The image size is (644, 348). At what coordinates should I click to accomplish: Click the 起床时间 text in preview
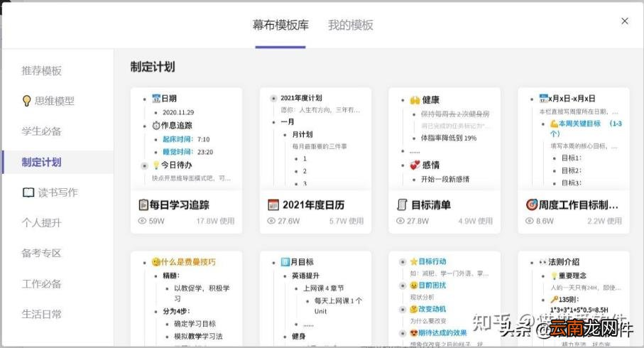(x=178, y=139)
